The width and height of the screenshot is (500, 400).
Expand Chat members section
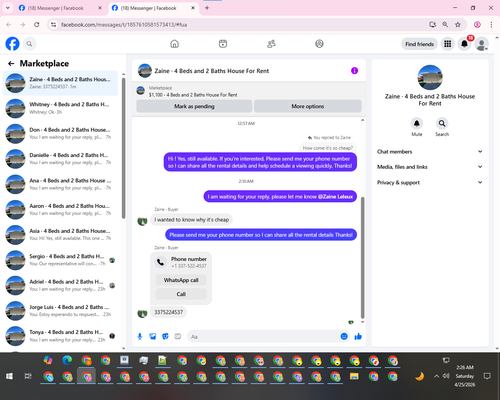pyautogui.click(x=430, y=152)
